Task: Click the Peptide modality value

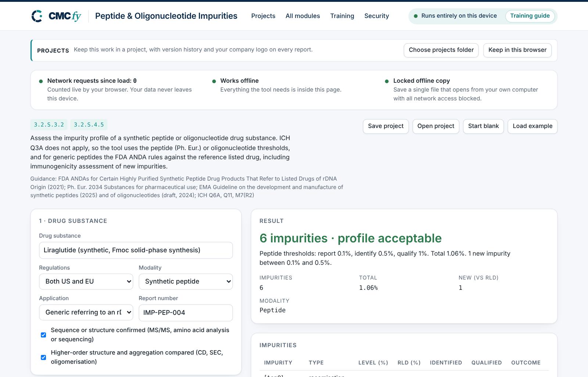Action: 272,310
